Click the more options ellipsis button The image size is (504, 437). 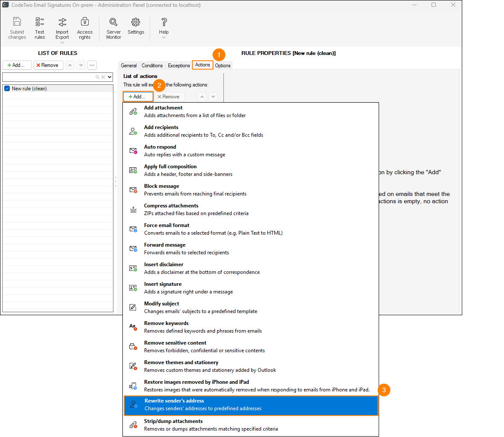(x=92, y=65)
